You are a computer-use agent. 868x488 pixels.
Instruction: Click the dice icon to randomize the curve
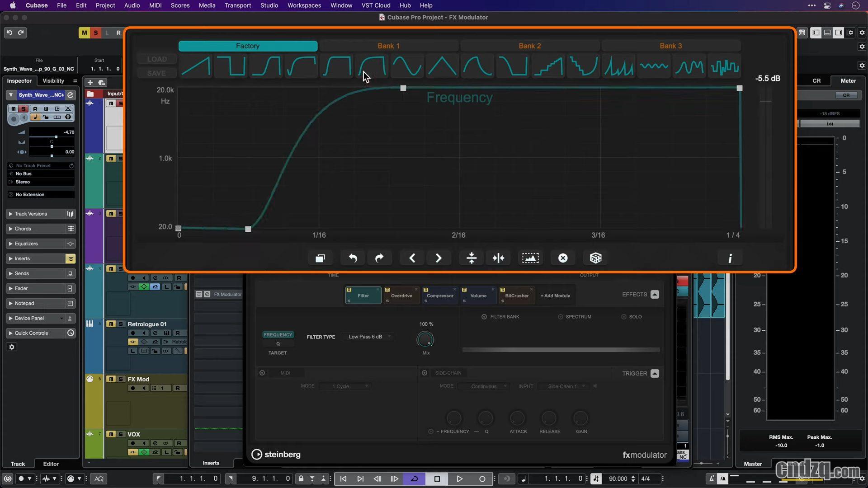[x=595, y=258]
